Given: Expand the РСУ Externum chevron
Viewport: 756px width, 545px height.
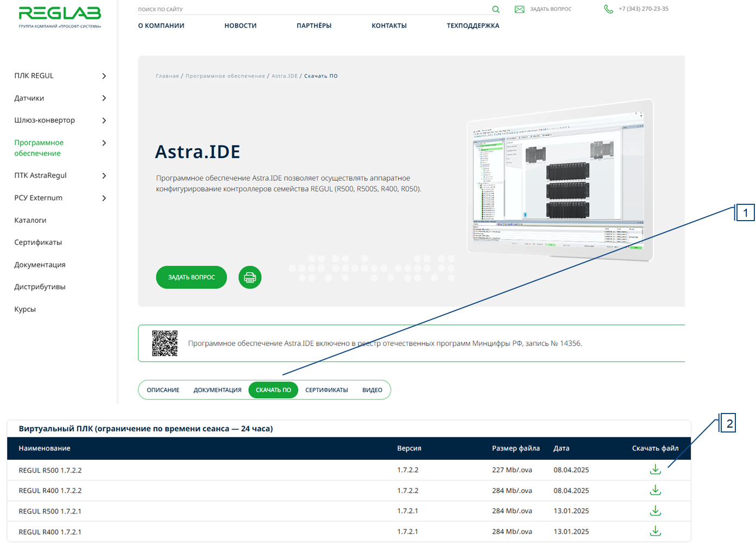Looking at the screenshot, I should 104,198.
